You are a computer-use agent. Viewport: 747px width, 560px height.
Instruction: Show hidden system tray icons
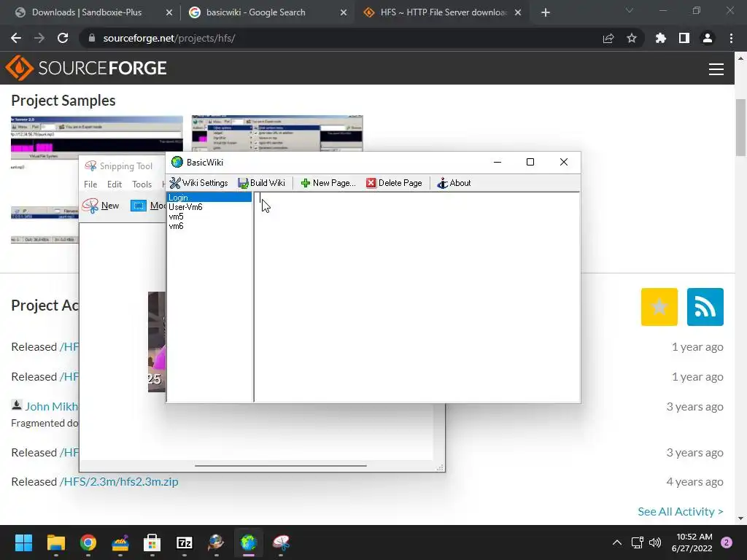pyautogui.click(x=617, y=542)
